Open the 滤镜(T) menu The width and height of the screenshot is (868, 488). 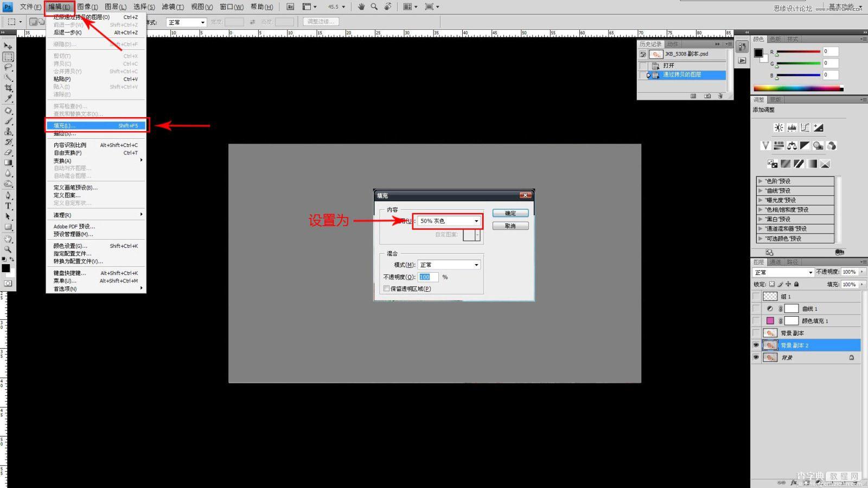(x=173, y=7)
